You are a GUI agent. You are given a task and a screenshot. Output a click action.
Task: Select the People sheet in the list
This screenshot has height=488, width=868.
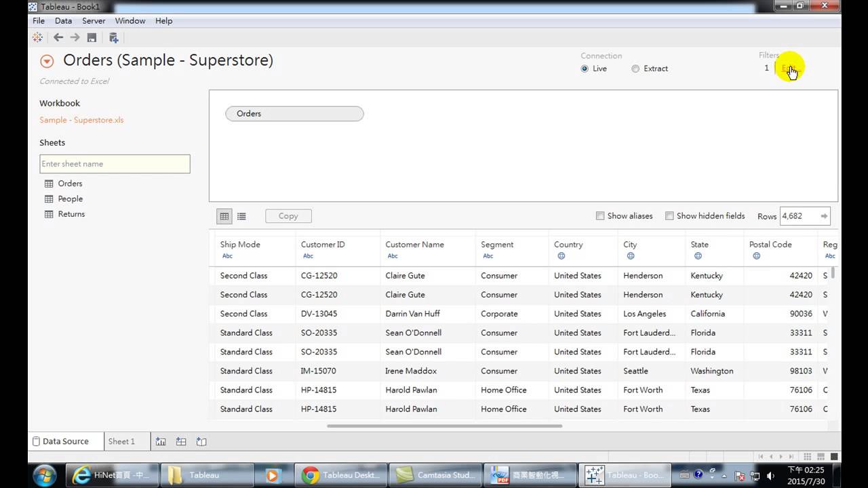point(70,199)
